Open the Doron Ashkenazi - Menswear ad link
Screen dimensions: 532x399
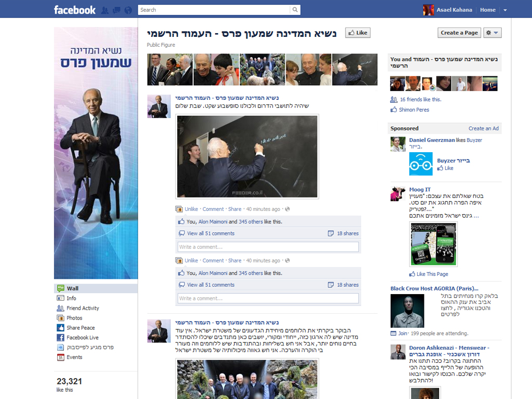(x=449, y=351)
